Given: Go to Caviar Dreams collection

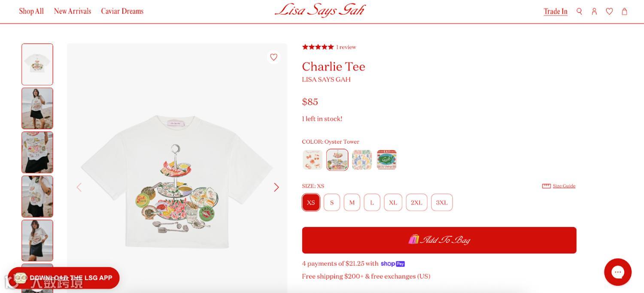Looking at the screenshot, I should 122,11.
